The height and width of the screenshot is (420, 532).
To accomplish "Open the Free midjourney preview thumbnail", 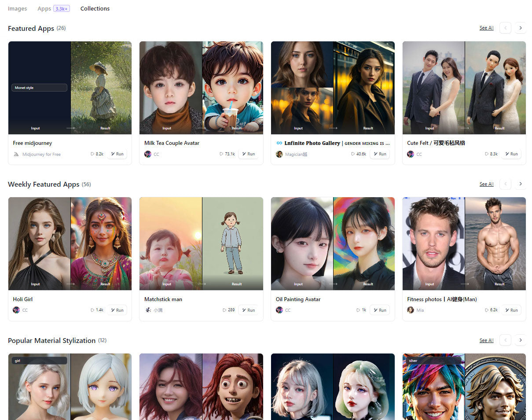I will click(70, 88).
